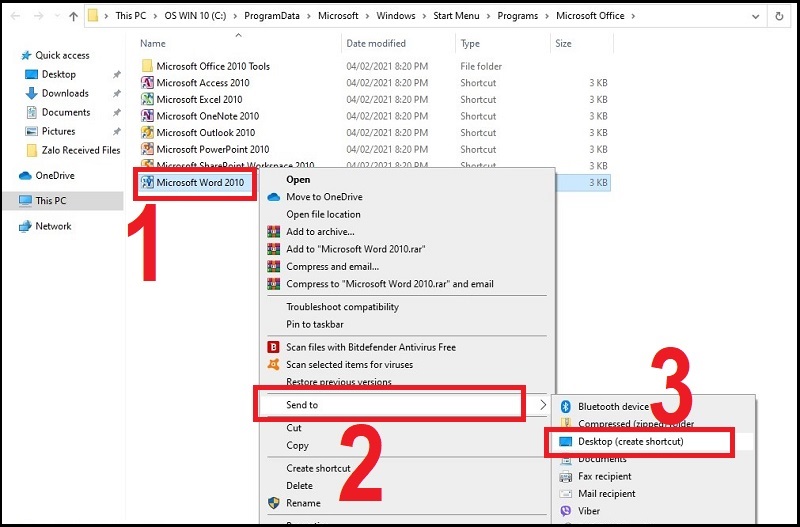
Task: Unpin Desktop via its pushpin icon
Action: [x=117, y=75]
